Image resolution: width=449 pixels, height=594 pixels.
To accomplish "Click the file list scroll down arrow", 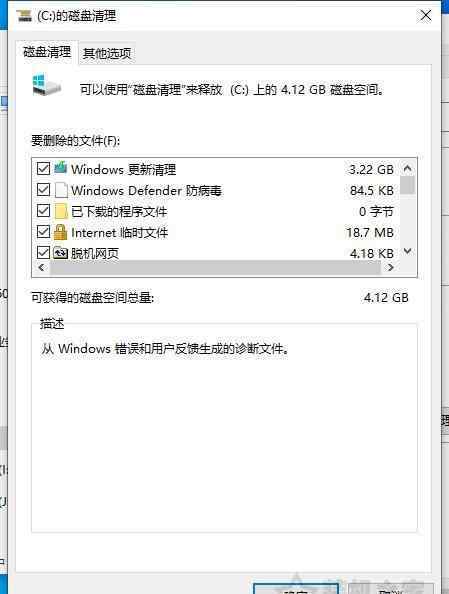I will pos(407,251).
